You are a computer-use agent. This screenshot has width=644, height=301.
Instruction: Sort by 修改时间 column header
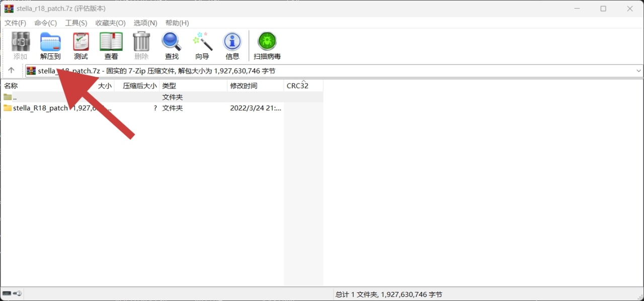[256, 86]
